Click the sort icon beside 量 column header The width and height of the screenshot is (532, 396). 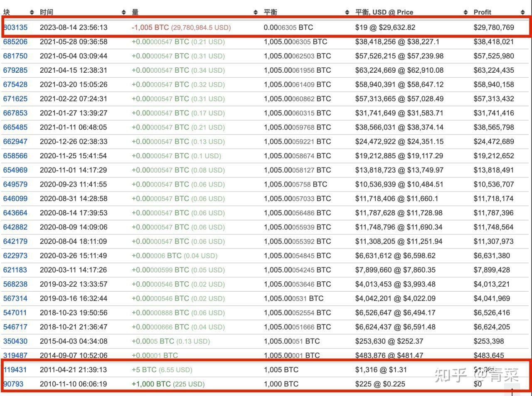[255, 12]
